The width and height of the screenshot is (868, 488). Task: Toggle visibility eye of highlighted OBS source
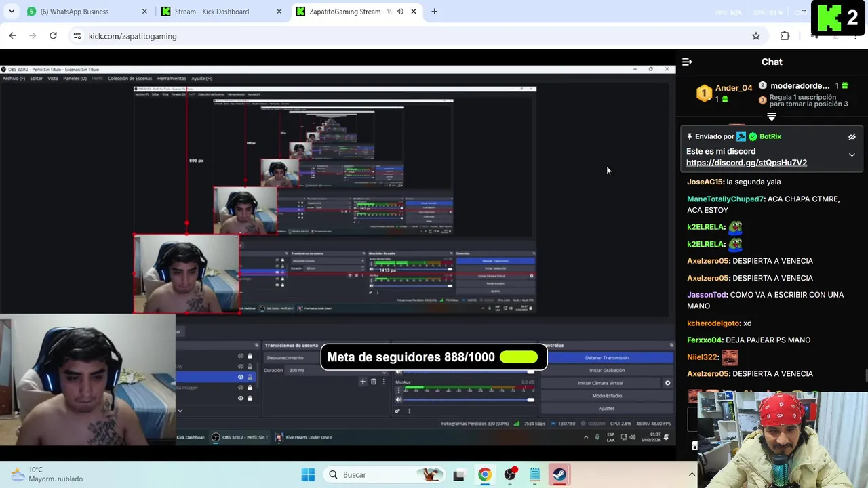pyautogui.click(x=241, y=377)
